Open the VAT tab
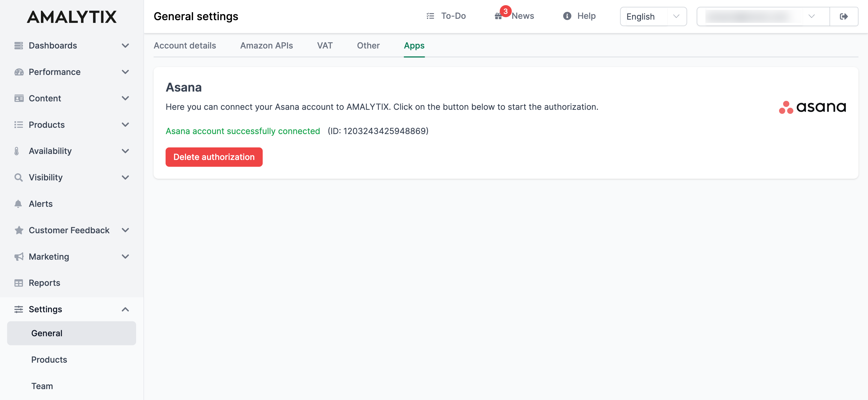This screenshot has height=400, width=868. point(325,46)
